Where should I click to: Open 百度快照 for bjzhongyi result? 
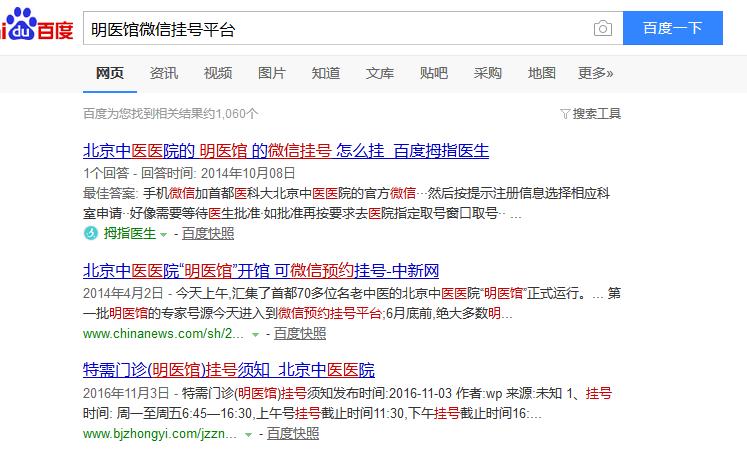tap(293, 434)
